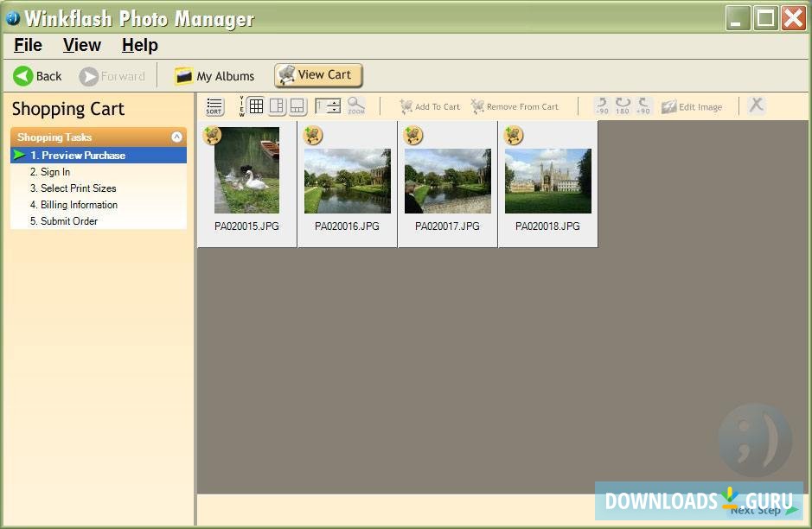
Task: Click the zoom level spinner arrows
Action: coord(335,106)
